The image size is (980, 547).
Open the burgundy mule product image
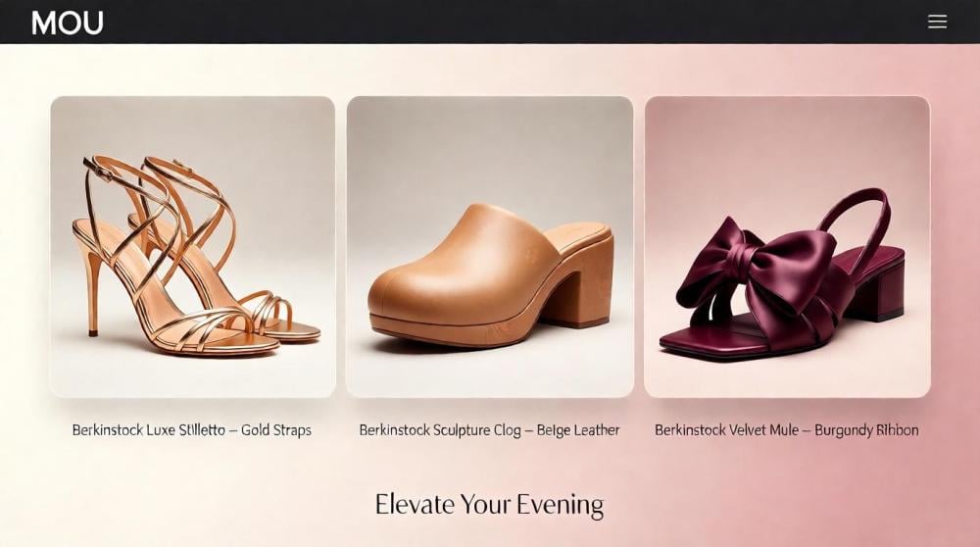click(x=788, y=246)
